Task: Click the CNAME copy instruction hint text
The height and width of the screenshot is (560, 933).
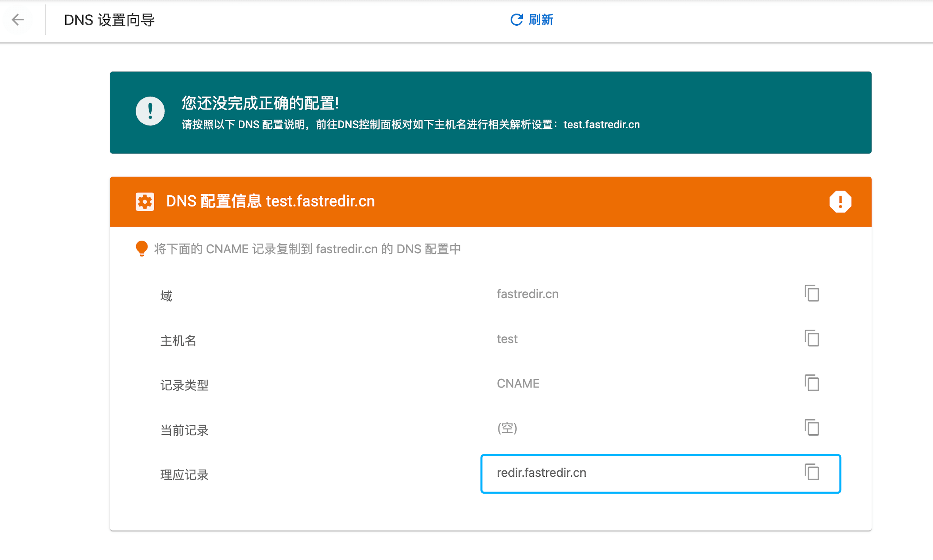Action: point(307,249)
